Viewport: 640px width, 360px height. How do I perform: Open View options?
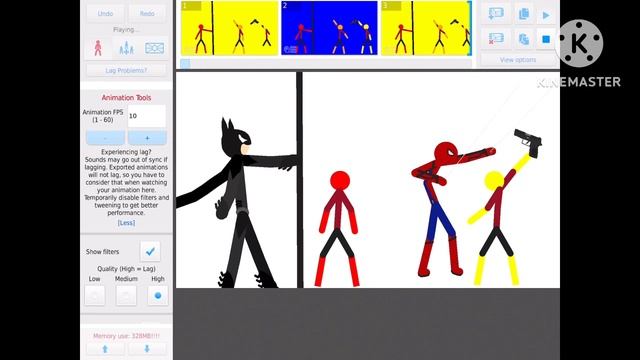tap(518, 60)
